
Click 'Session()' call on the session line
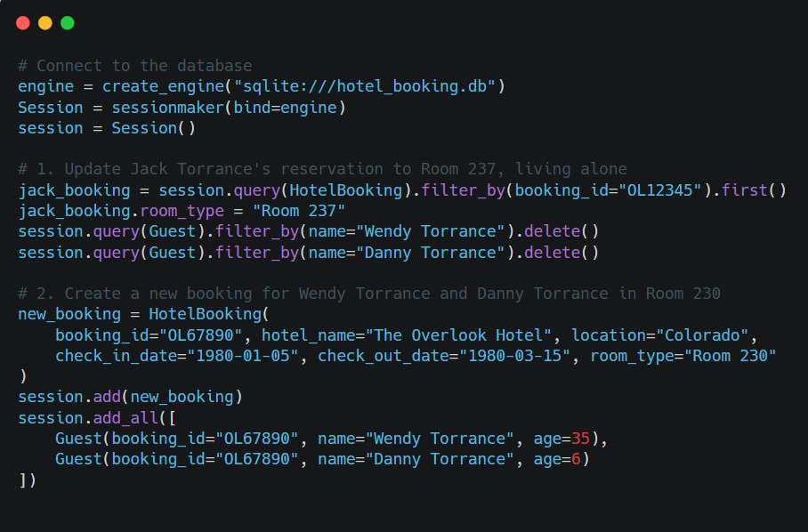[154, 128]
